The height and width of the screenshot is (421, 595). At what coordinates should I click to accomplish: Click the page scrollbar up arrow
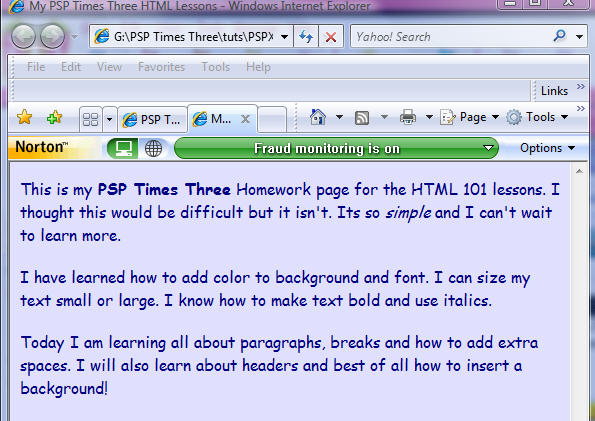[579, 171]
